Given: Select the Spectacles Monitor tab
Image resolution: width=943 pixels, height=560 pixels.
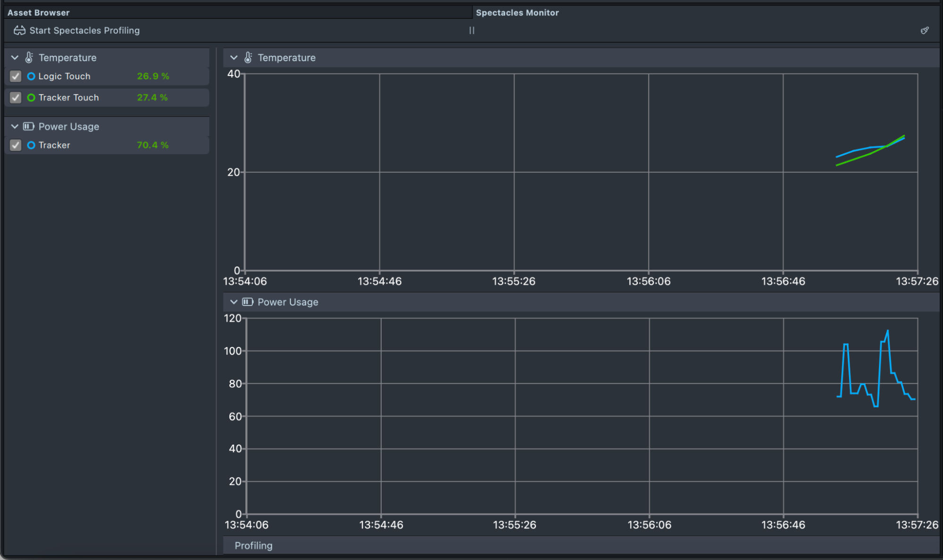Looking at the screenshot, I should pyautogui.click(x=517, y=13).
